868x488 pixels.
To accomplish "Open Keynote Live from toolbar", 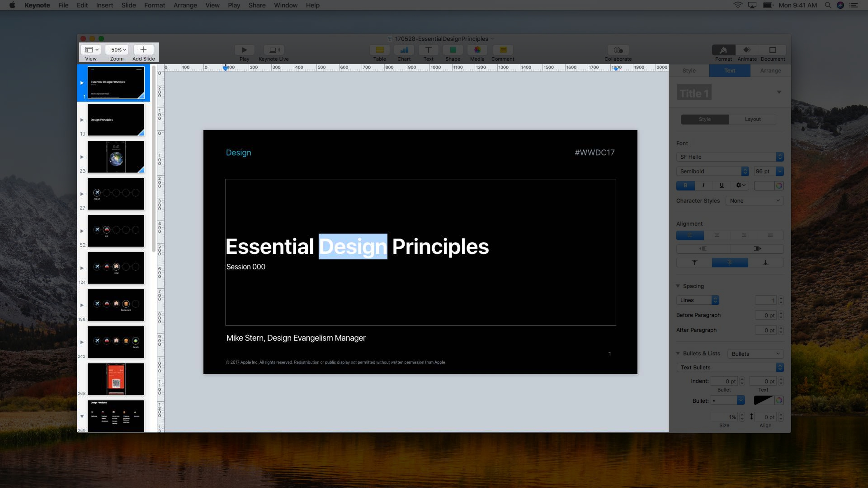I will coord(274,50).
